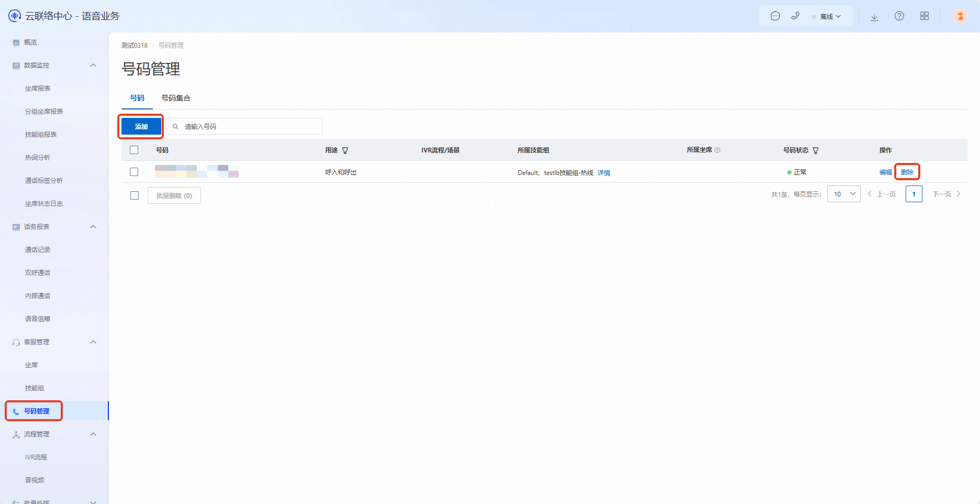Viewport: 980px width, 504px height.
Task: Click the 批量删除 (0) button
Action: 174,195
